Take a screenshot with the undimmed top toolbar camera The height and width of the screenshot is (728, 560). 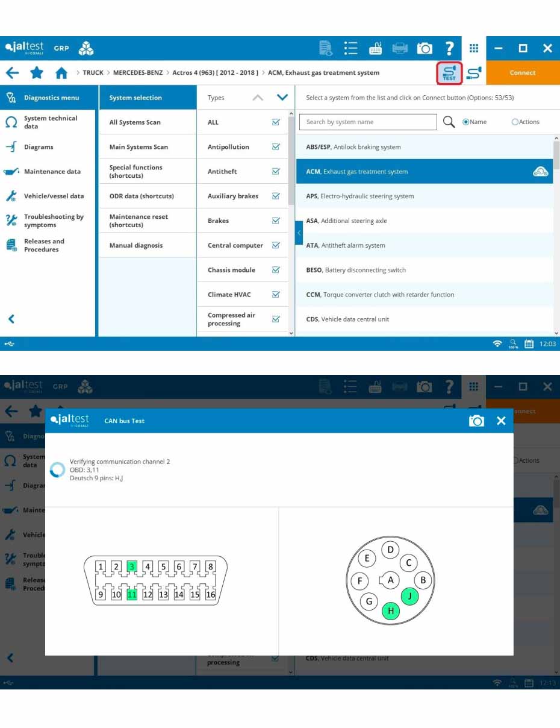pyautogui.click(x=425, y=48)
